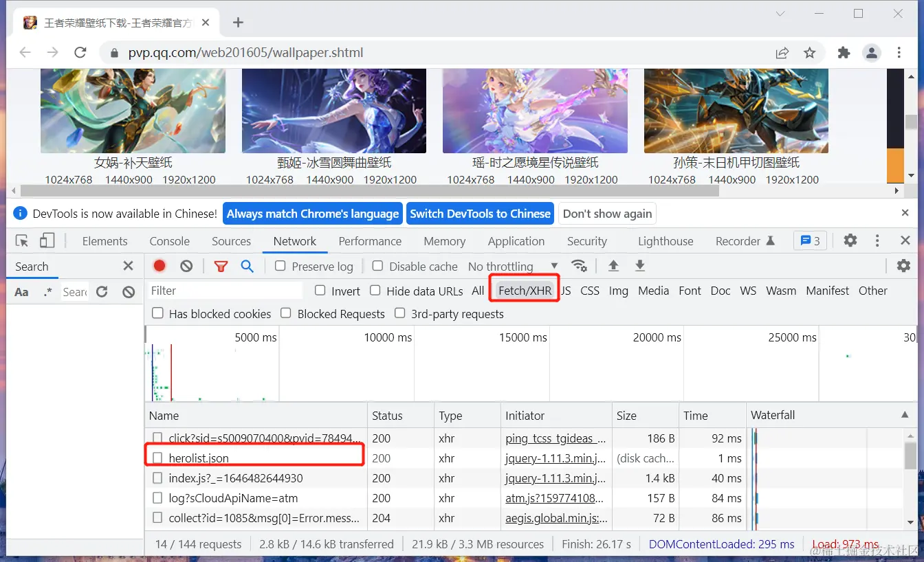Screen dimensions: 924x562
Task: Export HAR file with the download arrow
Action: click(639, 266)
